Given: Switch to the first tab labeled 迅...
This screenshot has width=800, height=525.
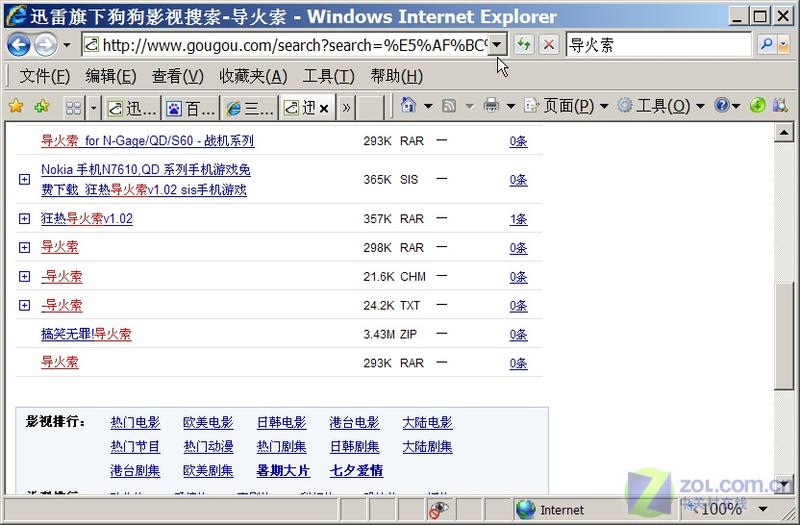Looking at the screenshot, I should tap(132, 108).
